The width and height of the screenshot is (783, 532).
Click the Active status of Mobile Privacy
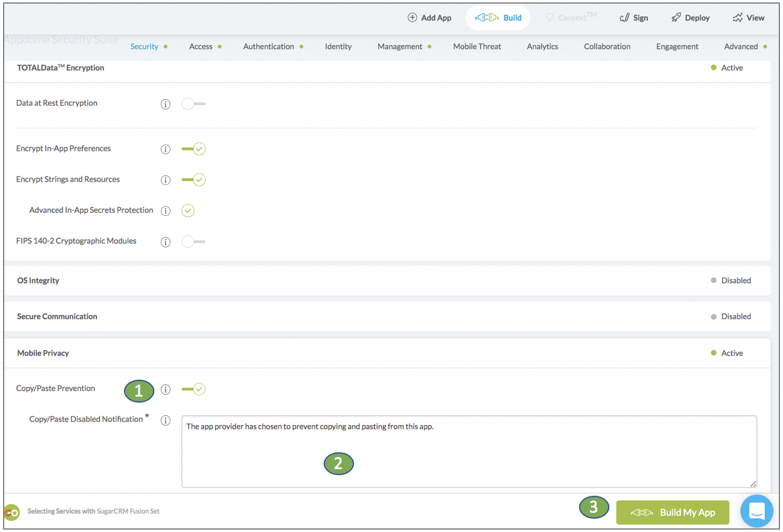(727, 353)
